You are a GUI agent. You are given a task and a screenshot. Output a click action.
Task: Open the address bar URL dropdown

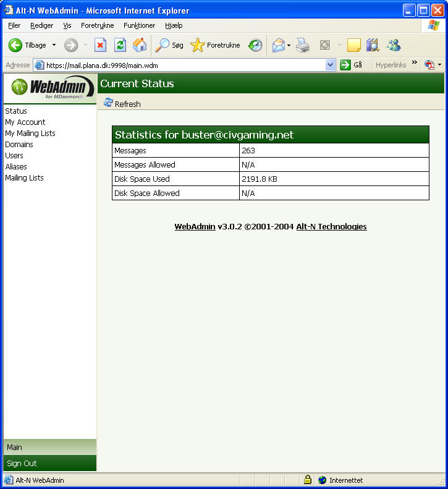(x=330, y=65)
